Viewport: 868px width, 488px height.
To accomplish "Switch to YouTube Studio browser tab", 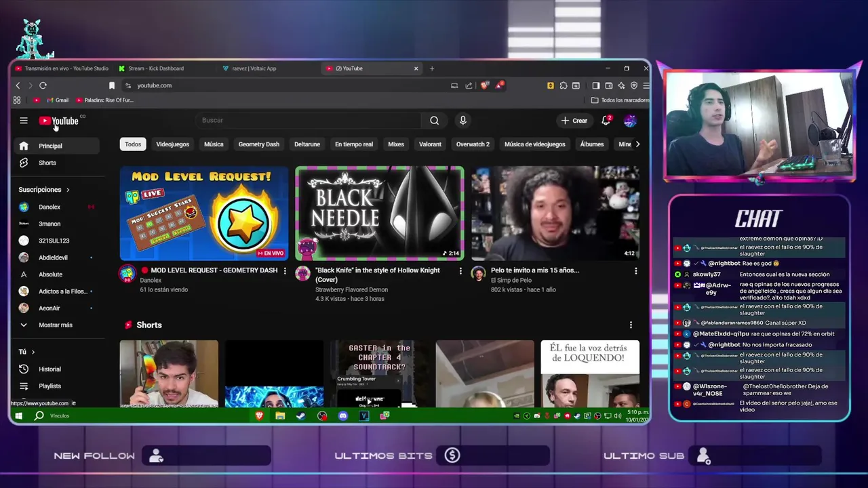I will (62, 68).
